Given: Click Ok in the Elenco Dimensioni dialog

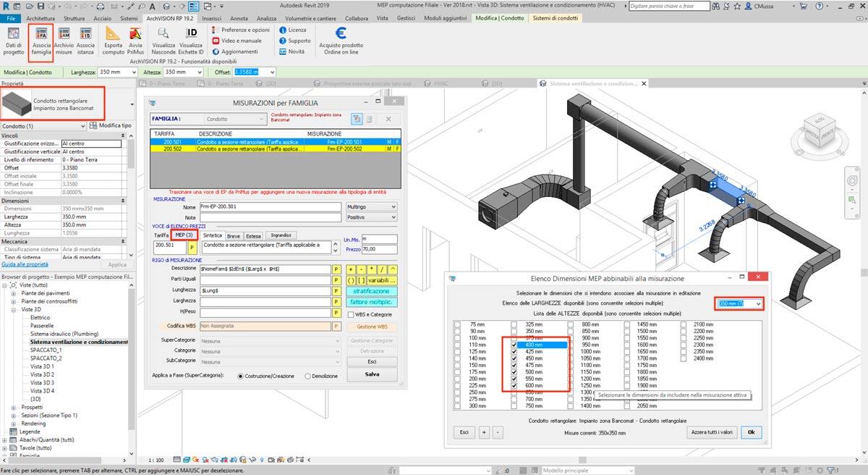Looking at the screenshot, I should click(751, 432).
